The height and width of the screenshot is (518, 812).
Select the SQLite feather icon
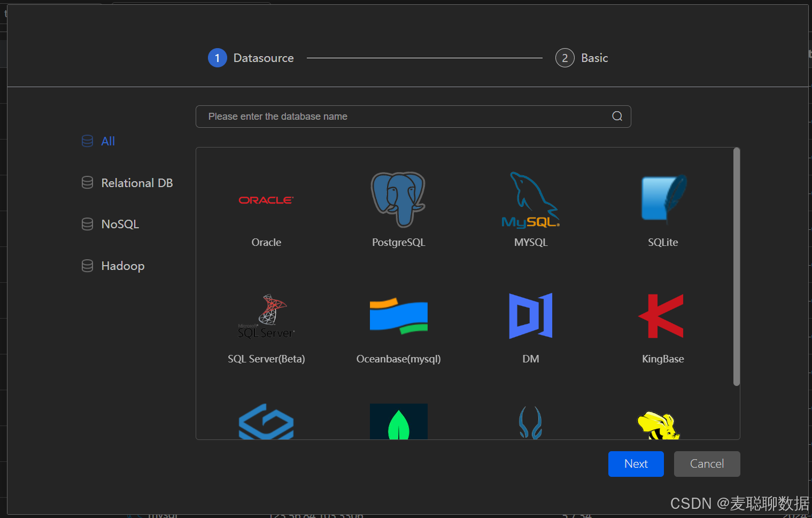point(663,199)
